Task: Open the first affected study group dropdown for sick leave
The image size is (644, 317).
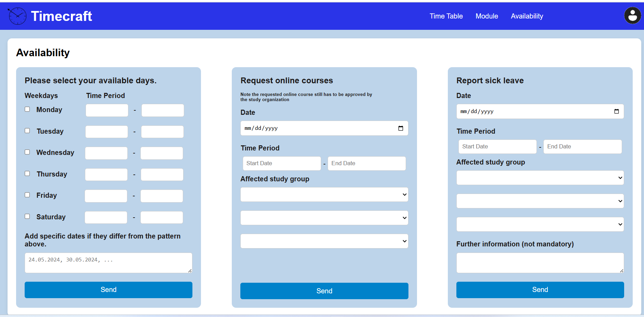Action: click(x=540, y=178)
